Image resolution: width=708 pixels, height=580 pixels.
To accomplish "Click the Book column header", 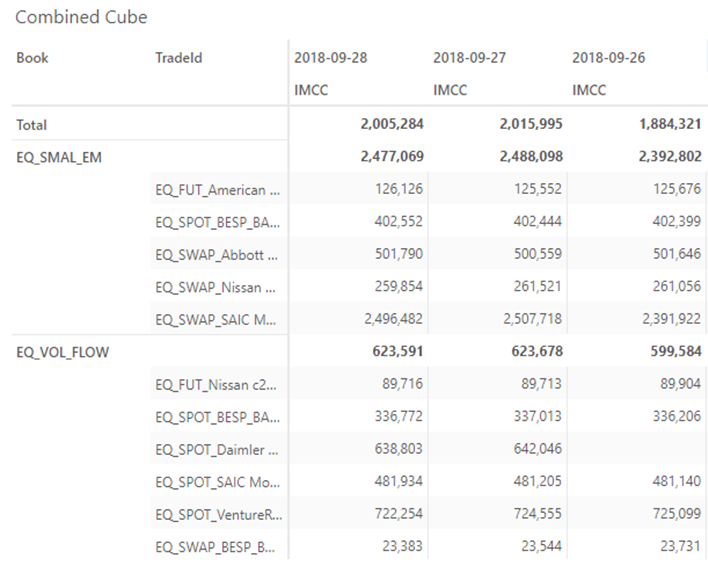I will click(32, 58).
